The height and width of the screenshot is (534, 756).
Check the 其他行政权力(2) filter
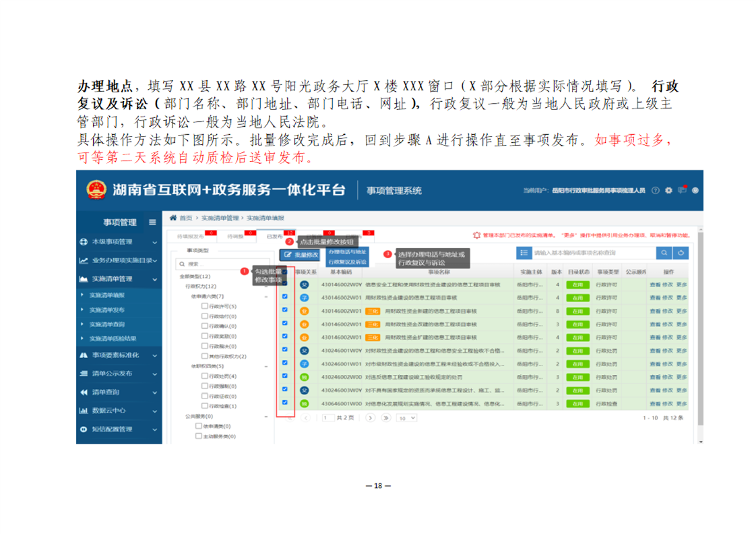pos(204,356)
